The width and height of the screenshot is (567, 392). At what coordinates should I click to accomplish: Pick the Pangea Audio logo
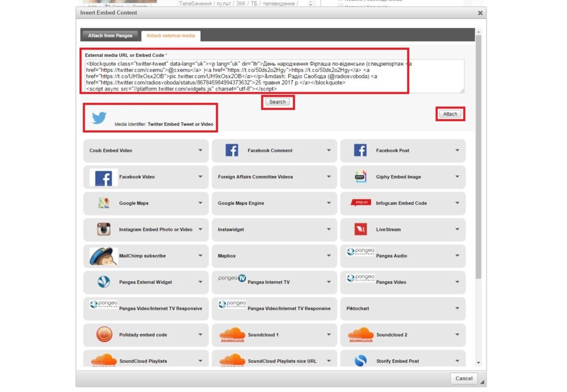361,252
